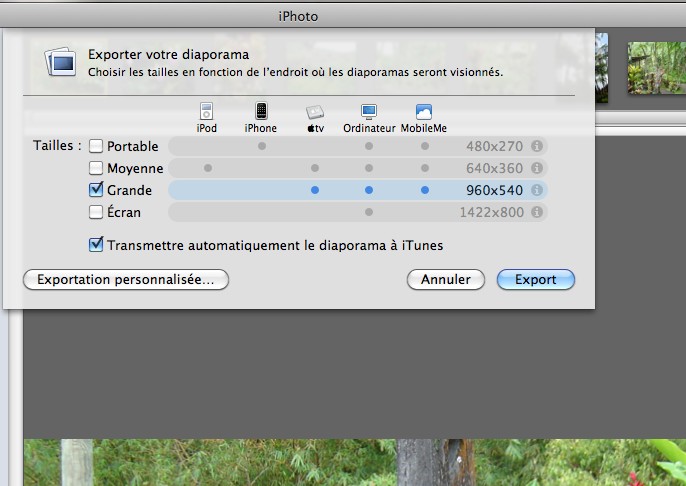Click the Moyenne size label
The height and width of the screenshot is (486, 686).
pyautogui.click(x=135, y=168)
